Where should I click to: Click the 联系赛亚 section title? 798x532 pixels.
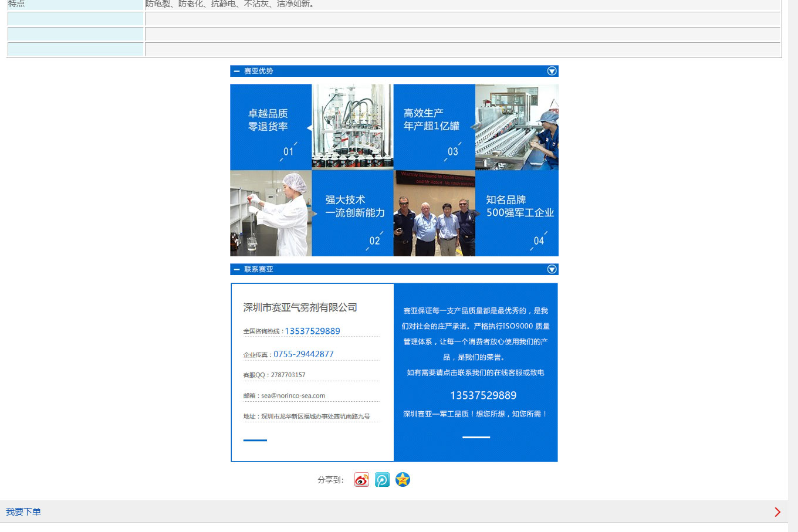pyautogui.click(x=258, y=269)
